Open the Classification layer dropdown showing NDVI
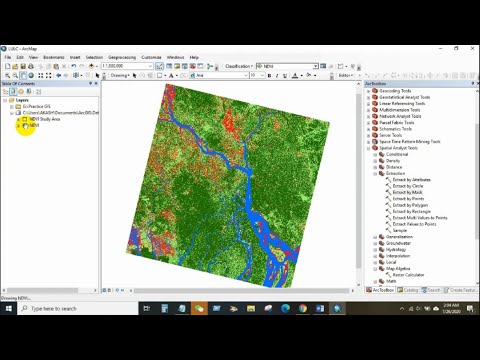 coord(315,66)
